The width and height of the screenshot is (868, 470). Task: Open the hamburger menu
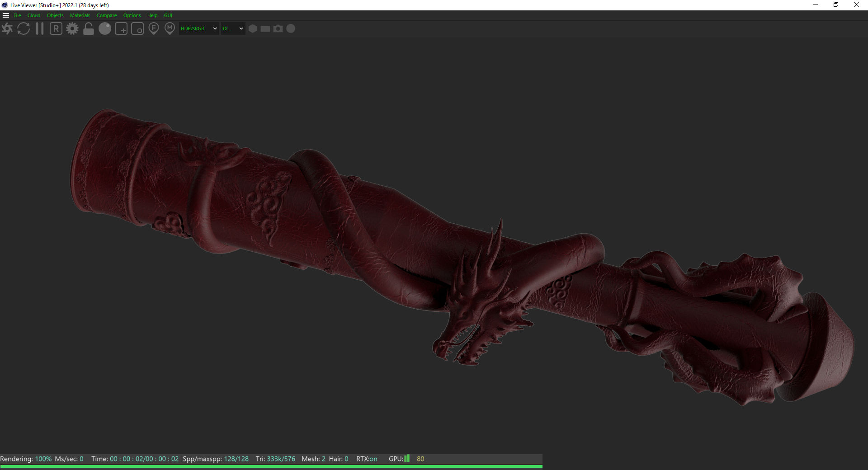6,15
